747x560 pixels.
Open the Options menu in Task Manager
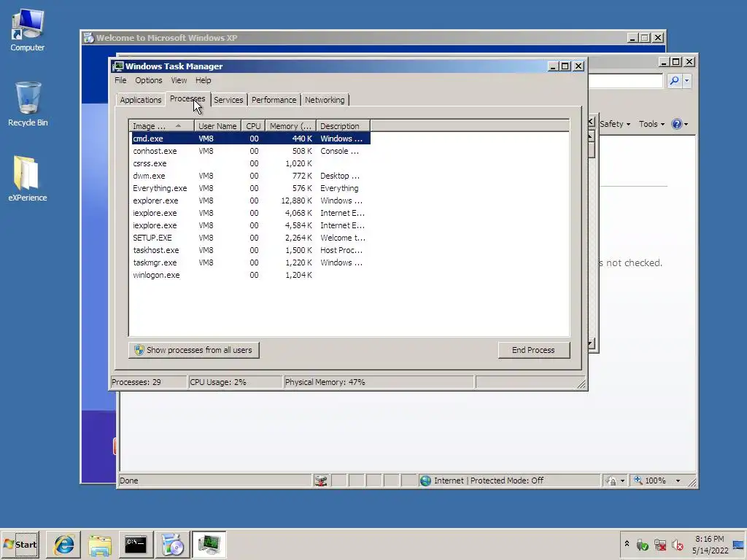coord(149,80)
